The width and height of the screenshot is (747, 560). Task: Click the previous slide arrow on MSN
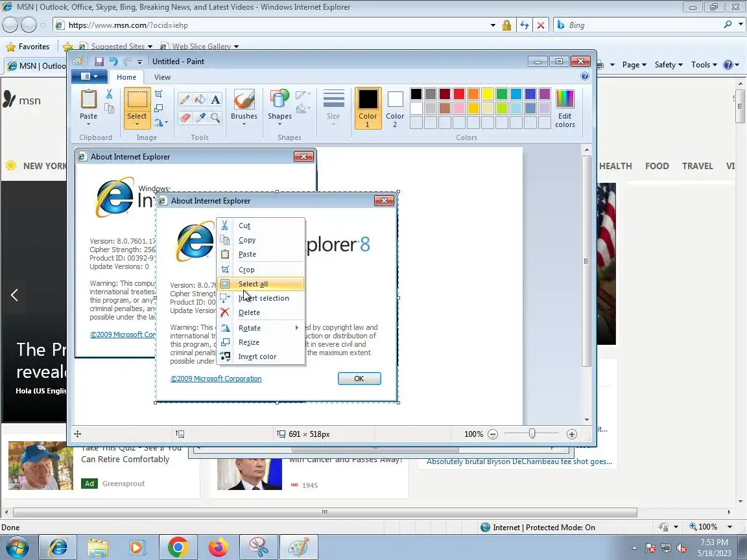[x=14, y=296]
